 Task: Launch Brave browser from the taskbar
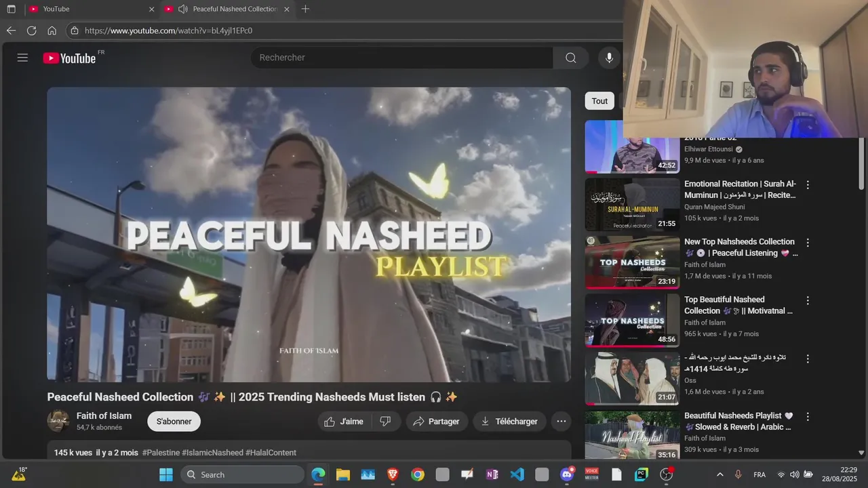click(393, 474)
